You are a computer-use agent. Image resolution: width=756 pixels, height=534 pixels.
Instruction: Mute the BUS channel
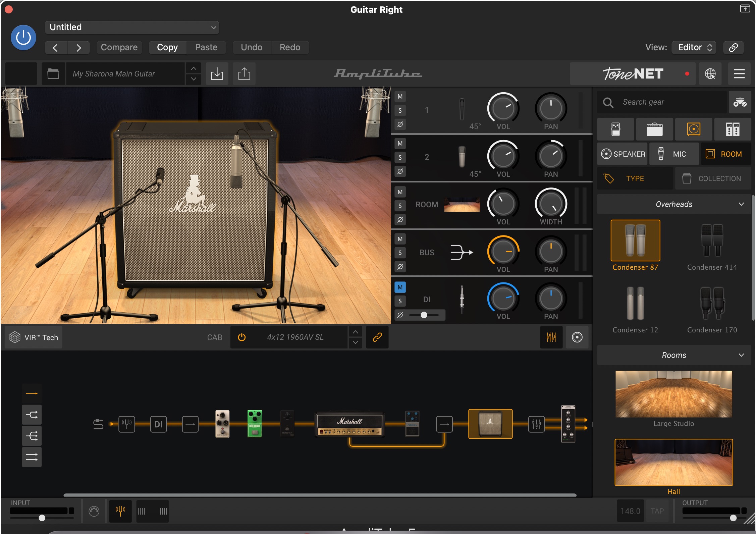[400, 239]
